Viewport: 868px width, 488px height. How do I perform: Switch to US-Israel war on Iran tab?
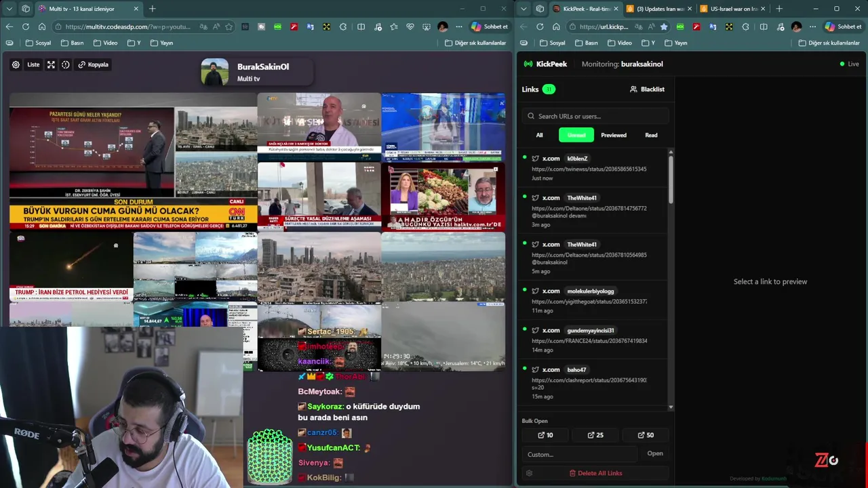coord(732,9)
